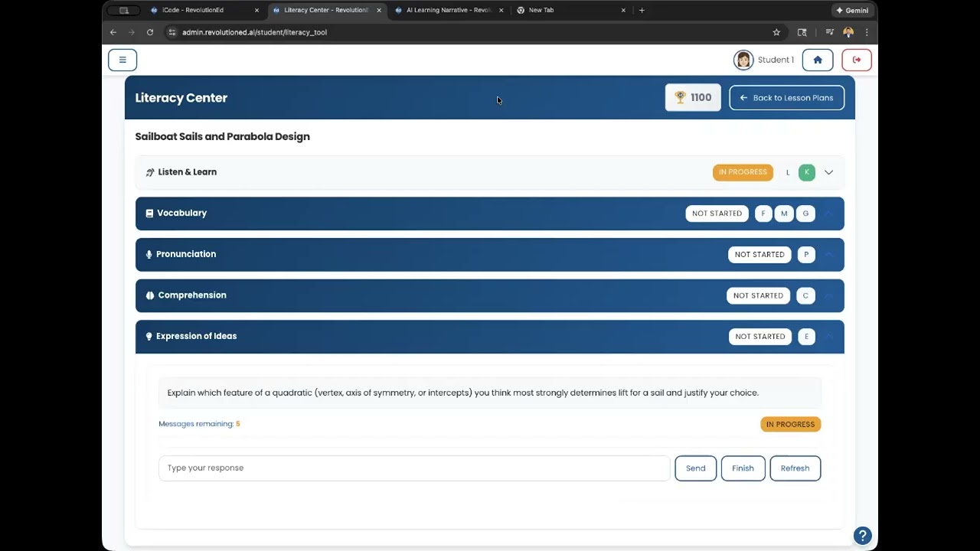980x551 pixels.
Task: Click the Finish button
Action: pos(743,468)
